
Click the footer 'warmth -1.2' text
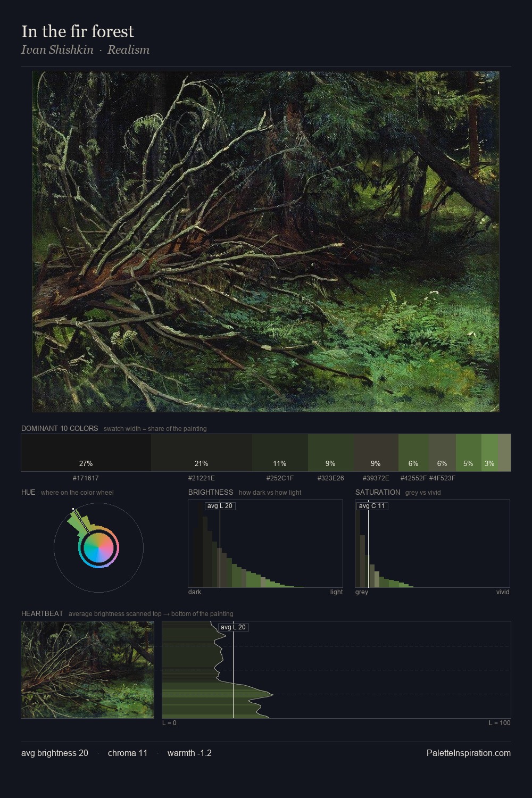pos(189,753)
